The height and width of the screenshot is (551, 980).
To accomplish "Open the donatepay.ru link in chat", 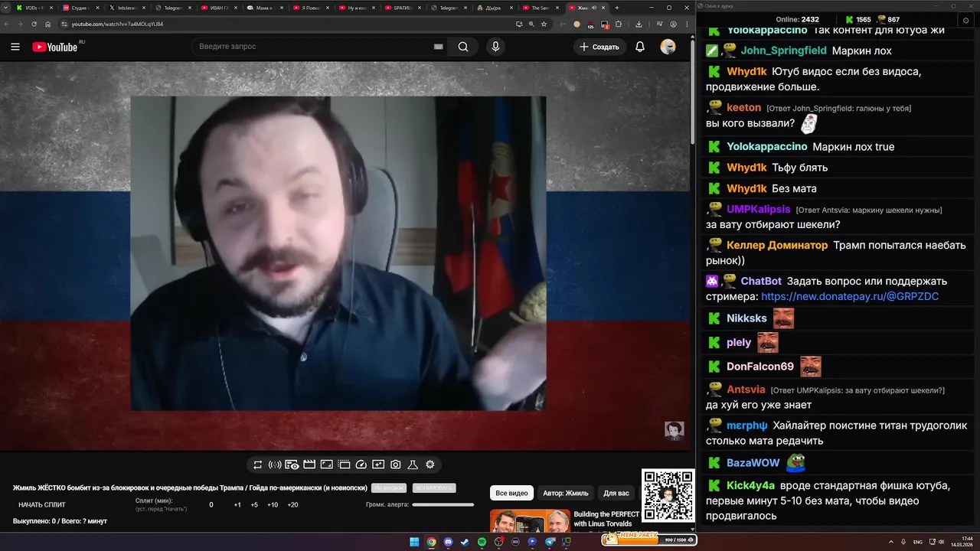I will [x=850, y=296].
